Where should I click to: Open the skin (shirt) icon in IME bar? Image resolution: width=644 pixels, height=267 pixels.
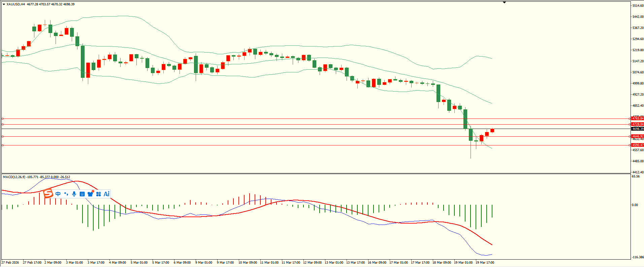click(x=90, y=194)
